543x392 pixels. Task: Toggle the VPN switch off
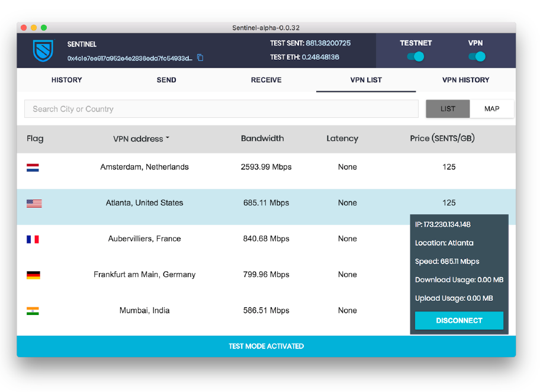point(477,56)
